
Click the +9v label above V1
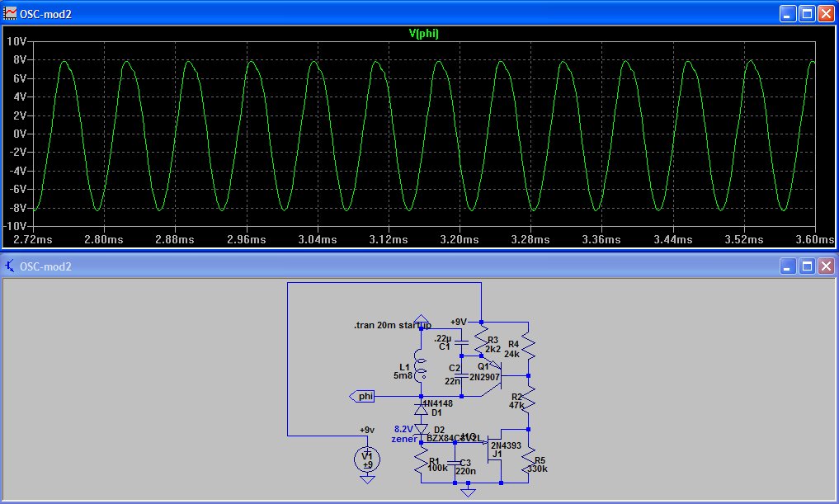pyautogui.click(x=367, y=430)
